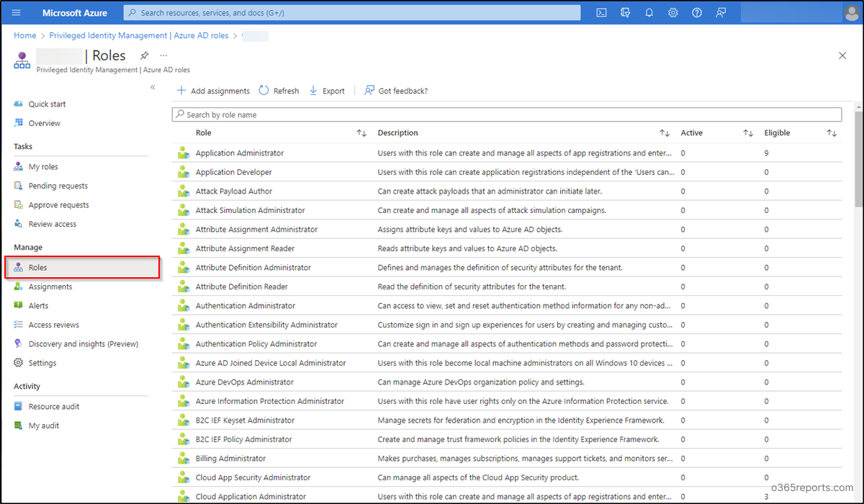Click the Overview icon in the sidebar
This screenshot has width=864, height=504.
19,123
